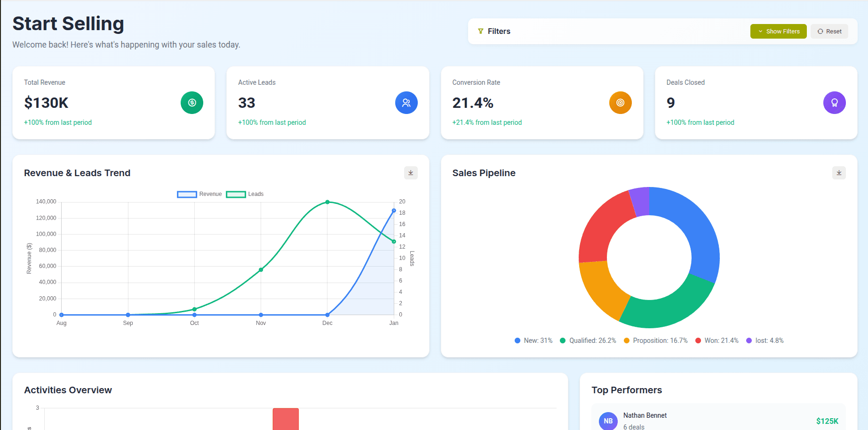Screen dimensions: 868x430
Task: Click the funnel icon next to Filters
Action: pos(480,31)
